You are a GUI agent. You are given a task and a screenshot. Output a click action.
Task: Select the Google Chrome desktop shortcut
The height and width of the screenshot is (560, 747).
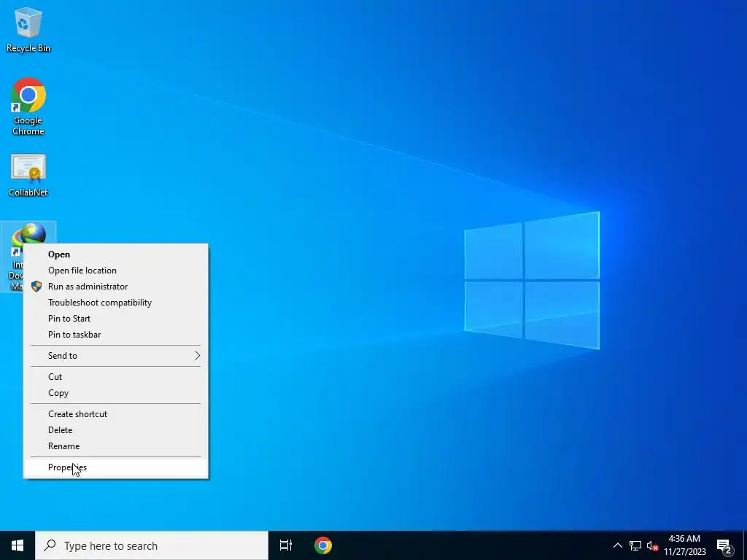pyautogui.click(x=28, y=106)
